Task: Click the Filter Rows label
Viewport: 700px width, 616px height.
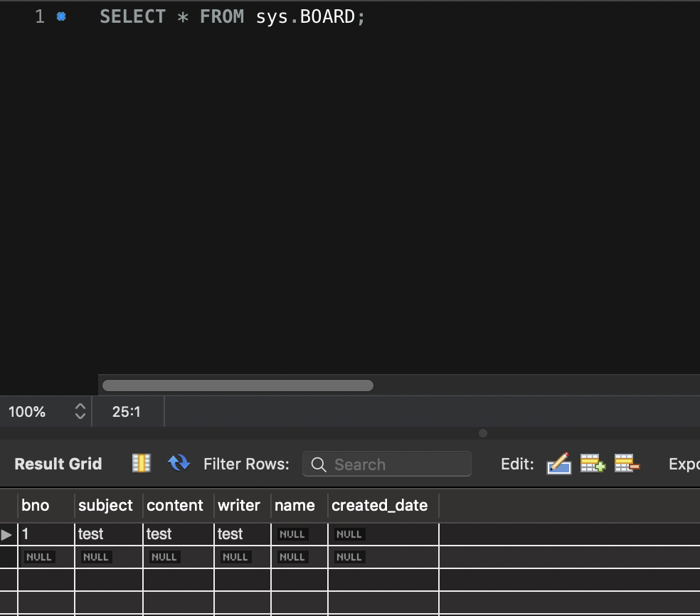Action: [x=246, y=464]
